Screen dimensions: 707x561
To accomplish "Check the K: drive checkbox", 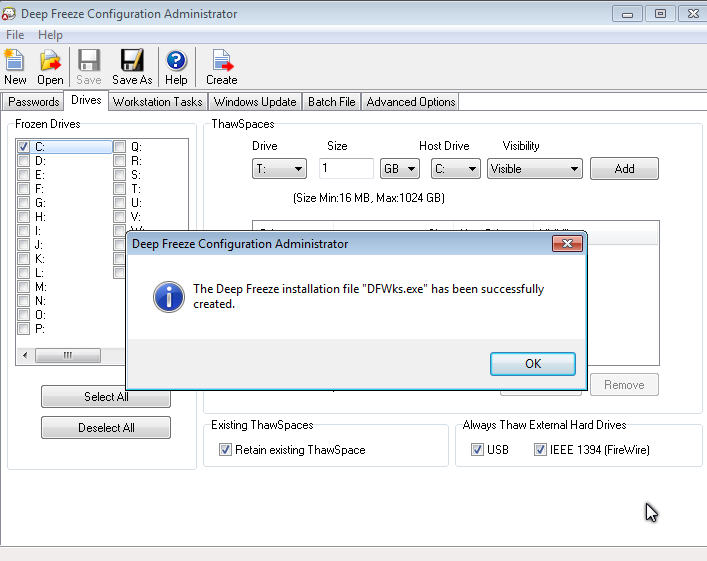I will 23,258.
